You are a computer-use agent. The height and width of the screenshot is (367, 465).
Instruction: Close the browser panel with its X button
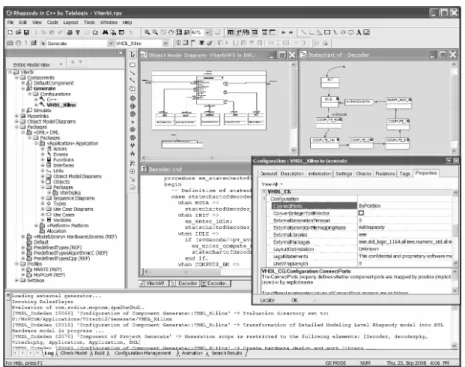pyautogui.click(x=120, y=53)
